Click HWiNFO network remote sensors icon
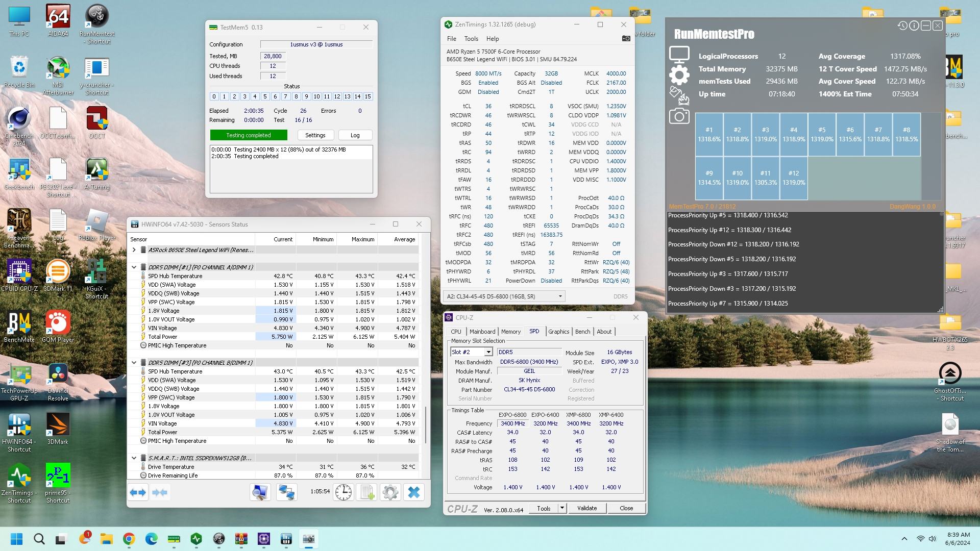The image size is (980, 551). [286, 492]
